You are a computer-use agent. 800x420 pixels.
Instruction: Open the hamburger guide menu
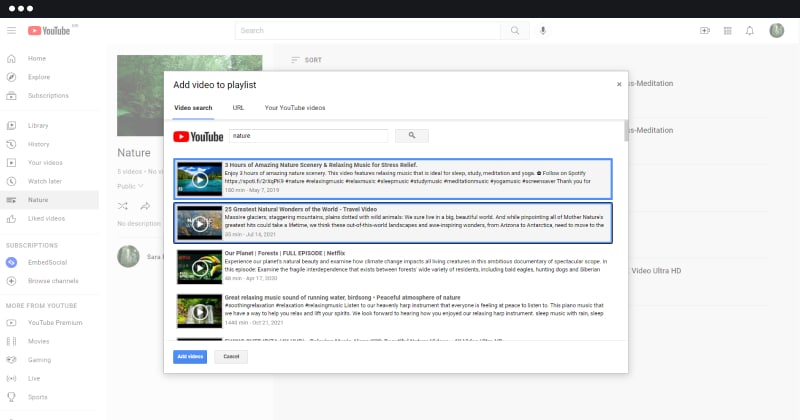(11, 31)
